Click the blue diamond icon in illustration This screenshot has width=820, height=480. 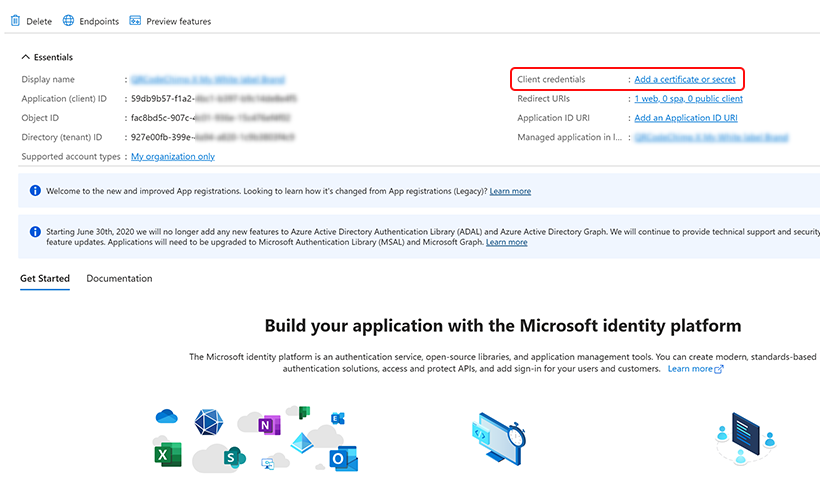click(x=302, y=443)
